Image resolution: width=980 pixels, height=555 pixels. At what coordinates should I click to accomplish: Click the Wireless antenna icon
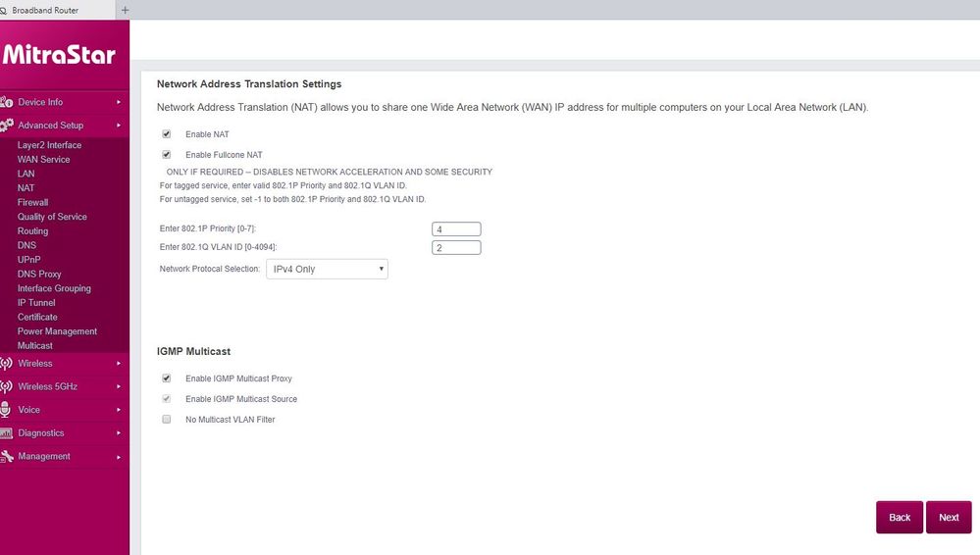pyautogui.click(x=7, y=364)
